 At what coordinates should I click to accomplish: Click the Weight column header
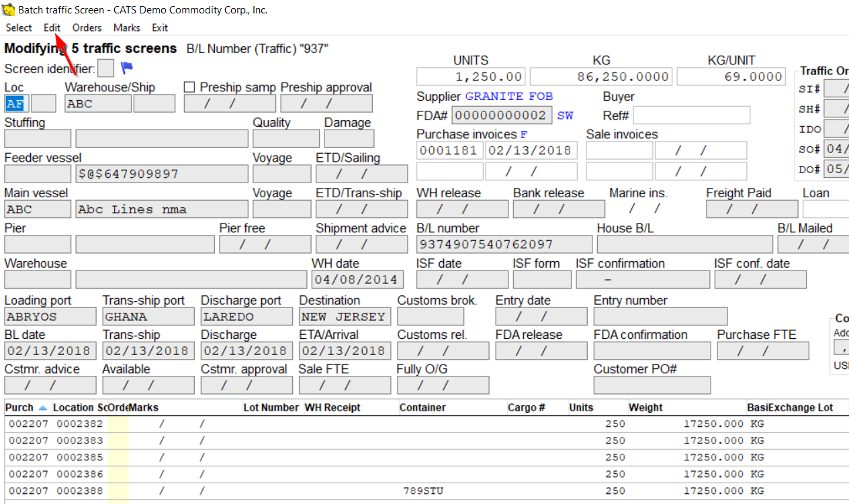(x=686, y=407)
